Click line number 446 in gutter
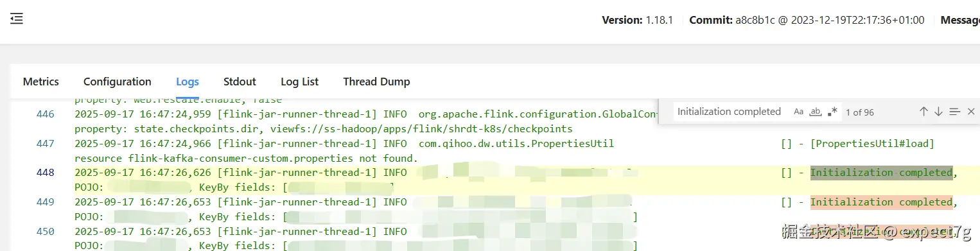This screenshot has width=980, height=251. [46, 114]
